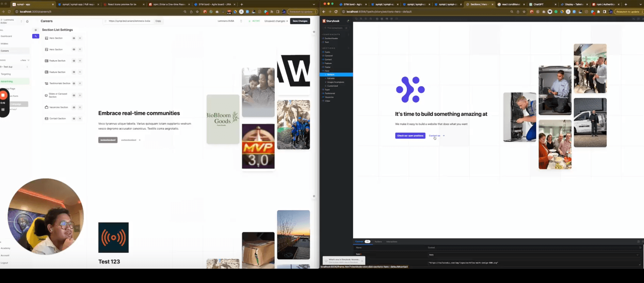This screenshot has height=283, width=644.
Task: Add a new campaign with + New
Action: [x=23, y=60]
